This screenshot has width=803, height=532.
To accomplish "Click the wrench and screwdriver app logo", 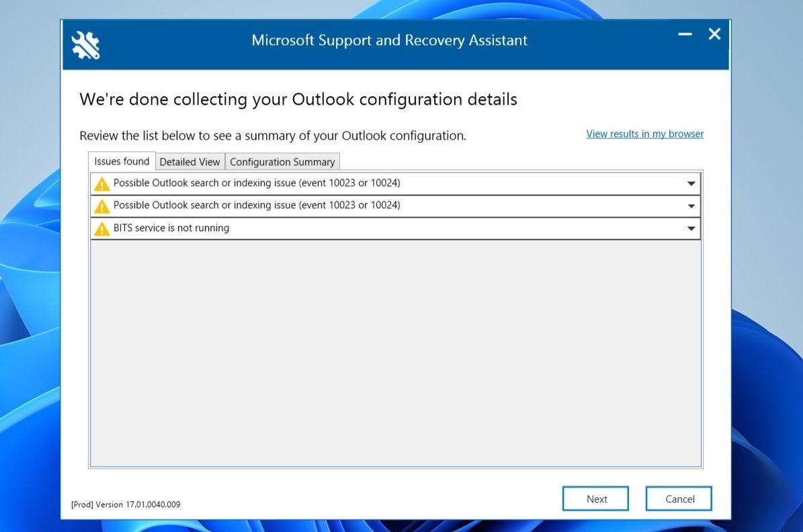I will click(x=85, y=45).
